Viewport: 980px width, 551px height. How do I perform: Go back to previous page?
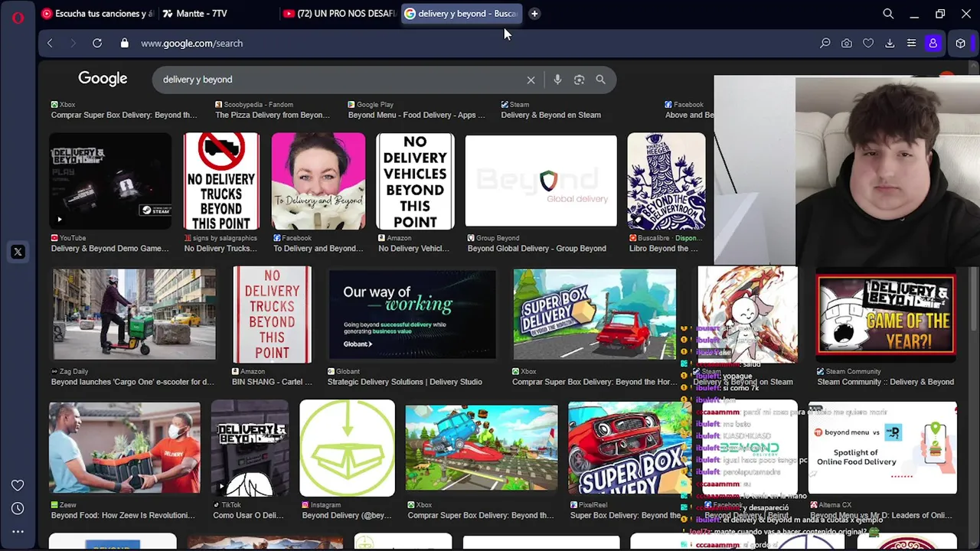click(x=50, y=43)
